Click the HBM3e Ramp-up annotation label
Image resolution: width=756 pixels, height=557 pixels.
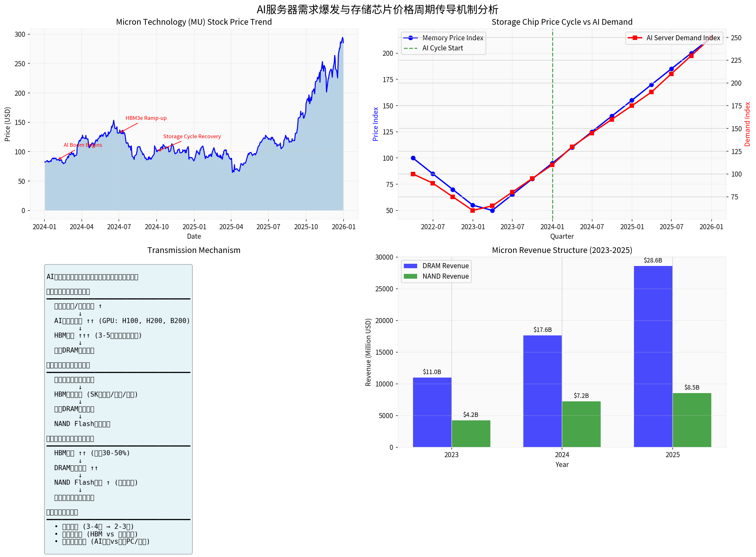coord(146,118)
